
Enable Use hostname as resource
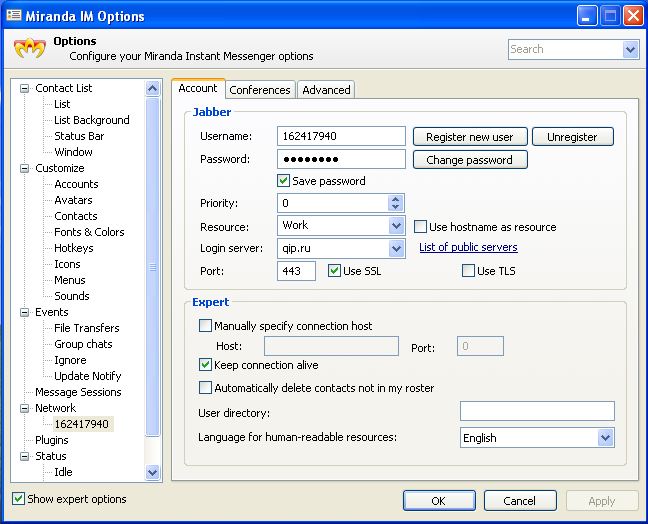pyautogui.click(x=420, y=226)
